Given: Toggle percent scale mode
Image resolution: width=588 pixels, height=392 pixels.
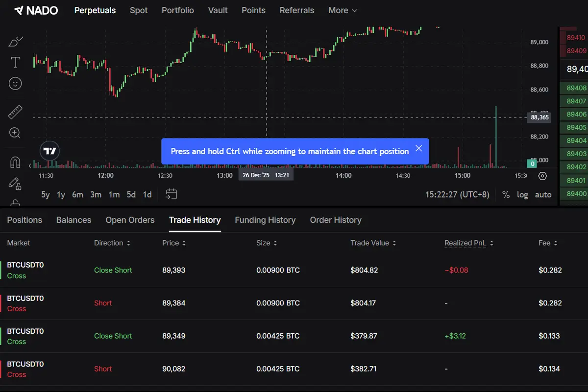Looking at the screenshot, I should click(x=506, y=195).
